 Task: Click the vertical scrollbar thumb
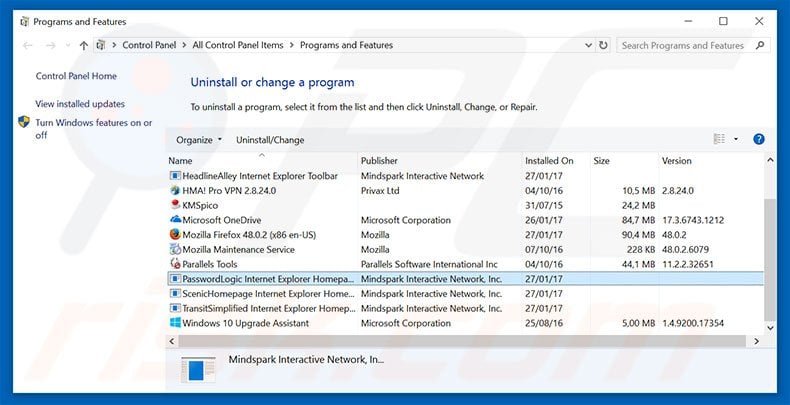(770, 259)
